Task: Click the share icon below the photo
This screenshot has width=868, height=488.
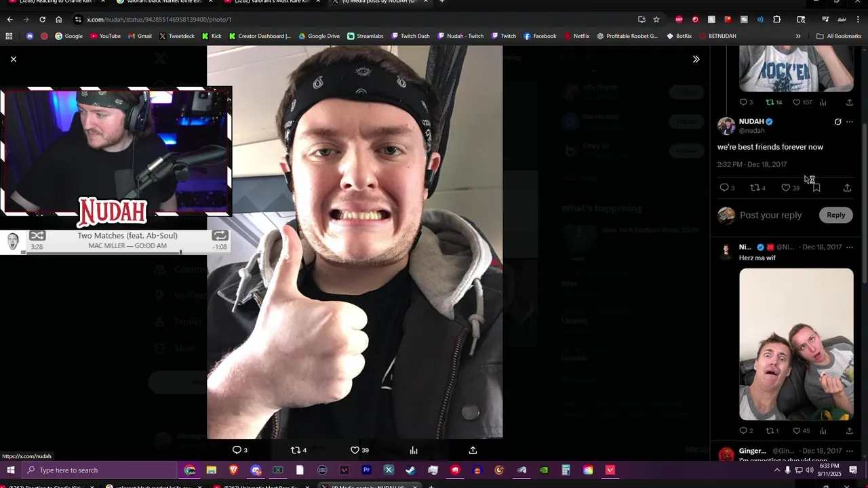Action: (x=473, y=450)
